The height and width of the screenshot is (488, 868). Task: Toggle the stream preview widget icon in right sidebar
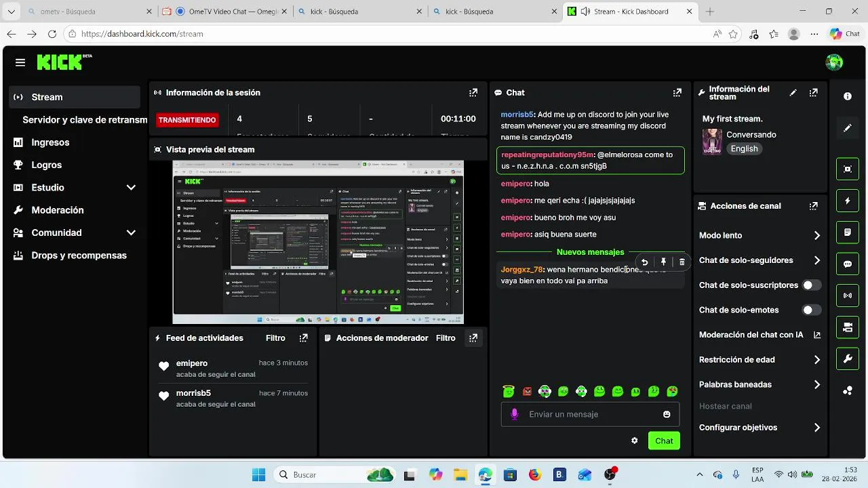(x=848, y=169)
